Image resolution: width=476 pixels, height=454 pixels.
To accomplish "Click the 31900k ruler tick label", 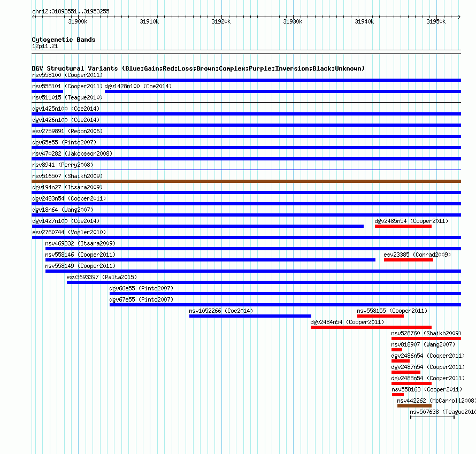I will coord(78,21).
